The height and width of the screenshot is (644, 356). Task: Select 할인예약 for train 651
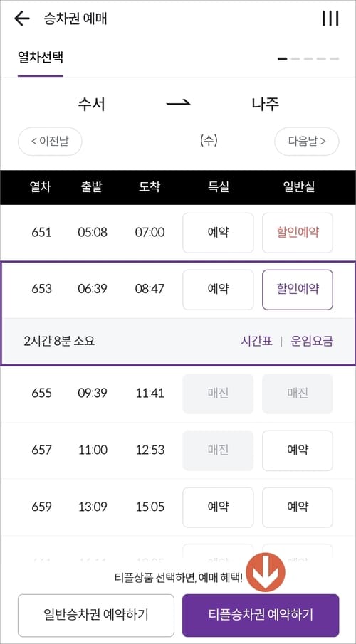point(298,233)
